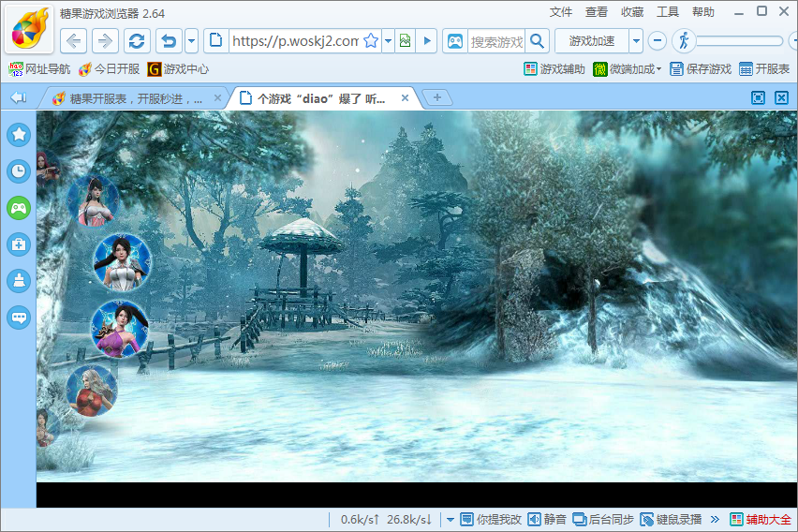Open history clock icon in sidebar
The image size is (798, 532).
(x=19, y=170)
